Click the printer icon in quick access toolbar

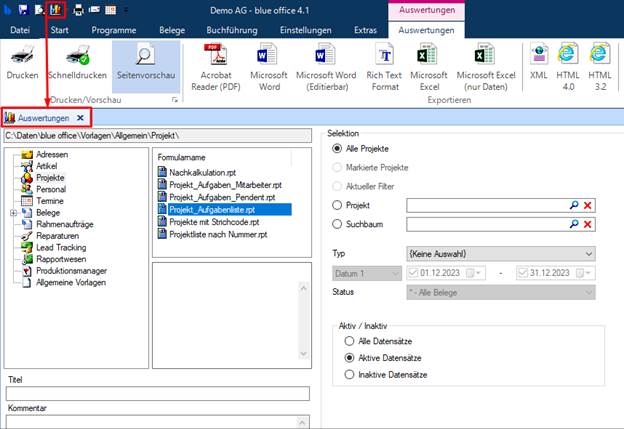pos(78,10)
